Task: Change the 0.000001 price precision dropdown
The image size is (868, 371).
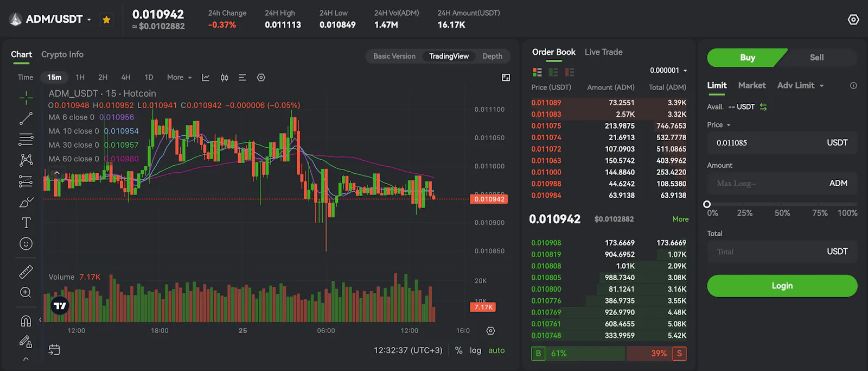Action: 668,71
